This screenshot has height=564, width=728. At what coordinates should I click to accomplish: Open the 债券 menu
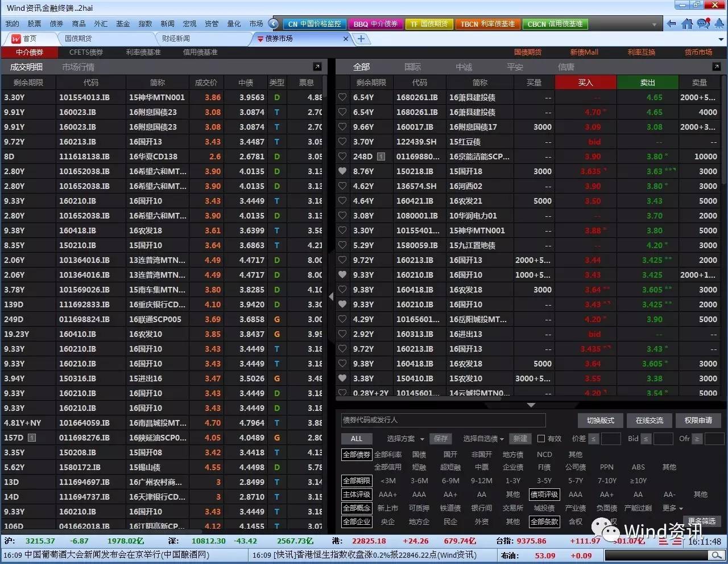pos(57,24)
